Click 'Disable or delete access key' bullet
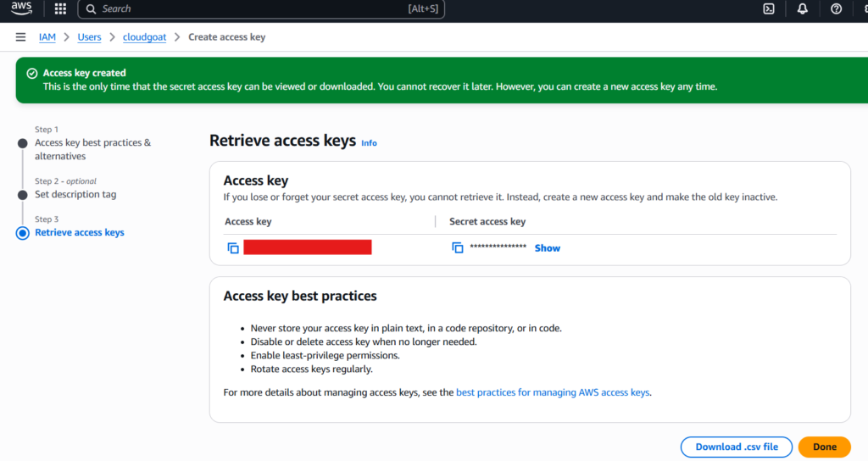The height and width of the screenshot is (461, 868). coord(363,342)
